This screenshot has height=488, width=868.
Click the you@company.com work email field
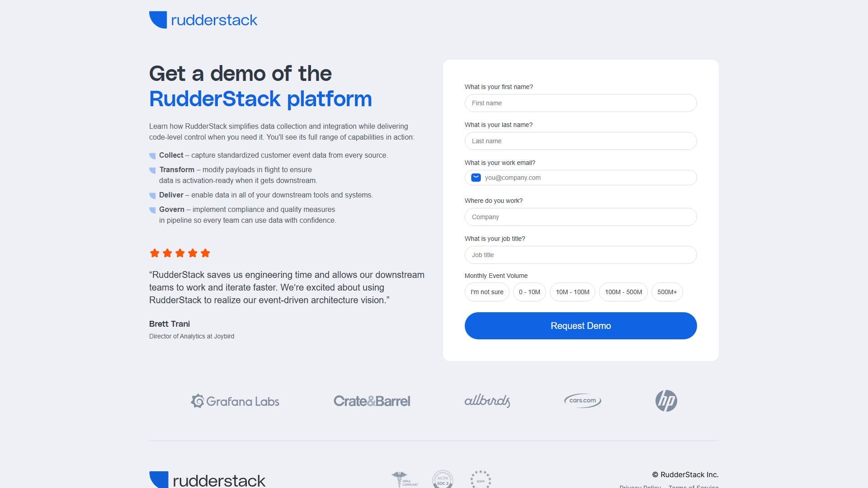pyautogui.click(x=580, y=178)
